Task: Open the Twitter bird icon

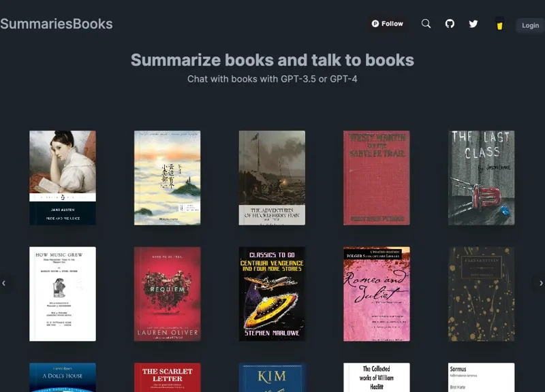Action: [x=473, y=24]
